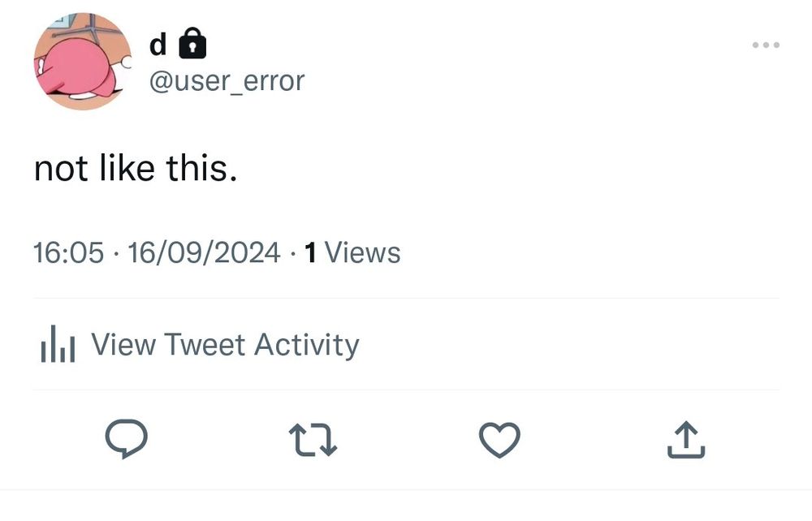Open the reply composer via speech bubble icon

click(x=127, y=440)
